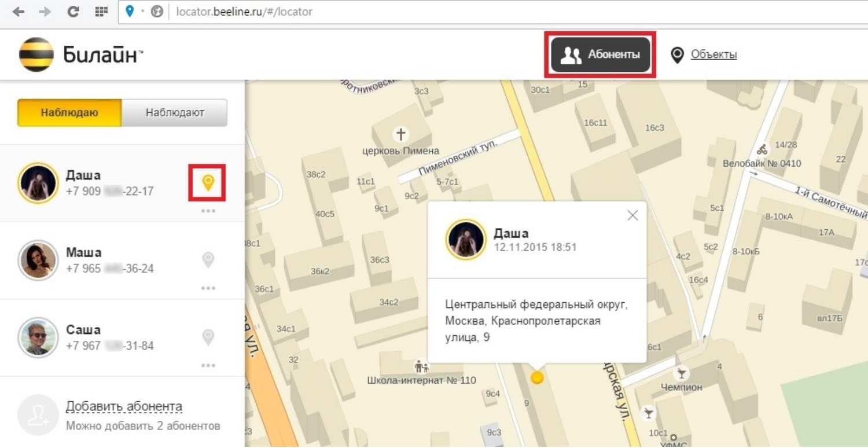Expand Маша's options via the ellipsis
The width and height of the screenshot is (868, 448).
click(207, 288)
